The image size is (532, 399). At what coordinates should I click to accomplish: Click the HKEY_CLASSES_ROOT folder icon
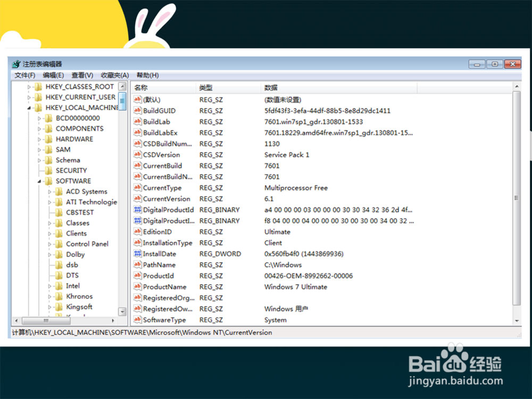38,87
